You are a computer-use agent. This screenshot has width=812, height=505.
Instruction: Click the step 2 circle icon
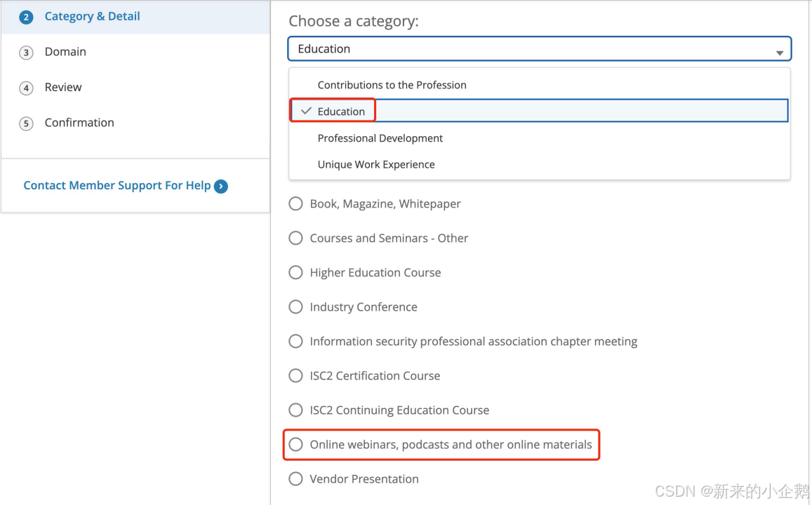tap(26, 17)
